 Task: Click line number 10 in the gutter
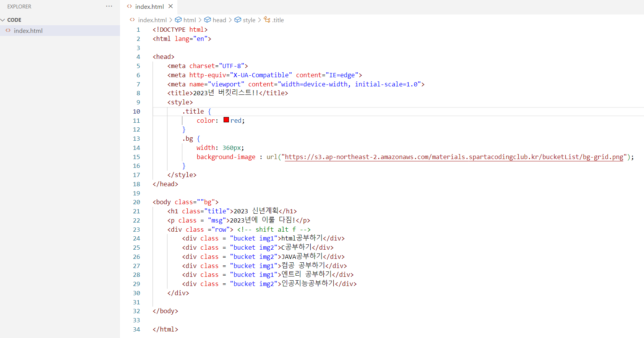pos(136,111)
